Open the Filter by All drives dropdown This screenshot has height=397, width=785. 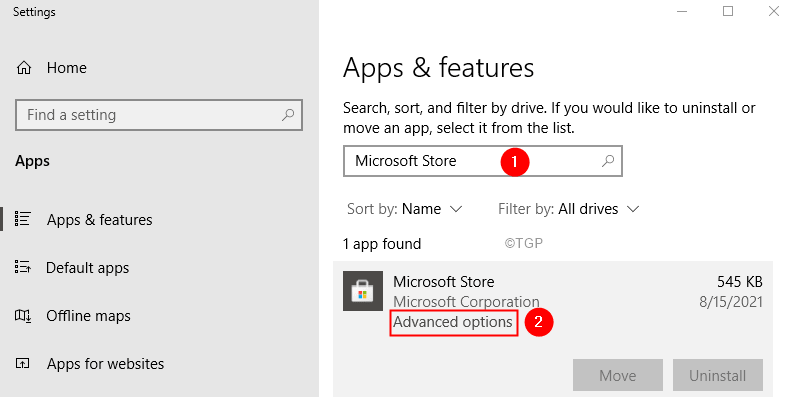point(569,209)
